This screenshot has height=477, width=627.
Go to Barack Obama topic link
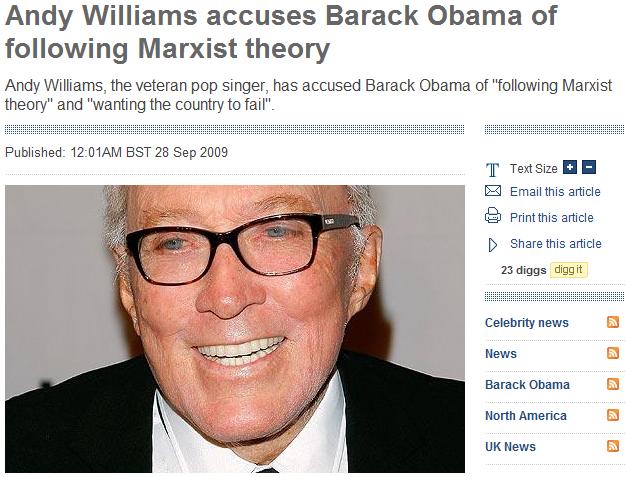527,385
